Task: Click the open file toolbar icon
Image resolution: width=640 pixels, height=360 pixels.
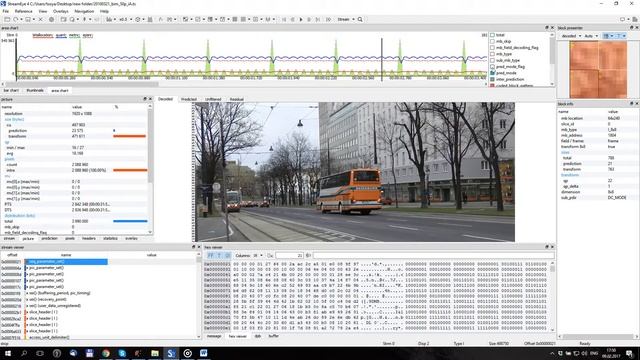Action: click(x=7, y=19)
